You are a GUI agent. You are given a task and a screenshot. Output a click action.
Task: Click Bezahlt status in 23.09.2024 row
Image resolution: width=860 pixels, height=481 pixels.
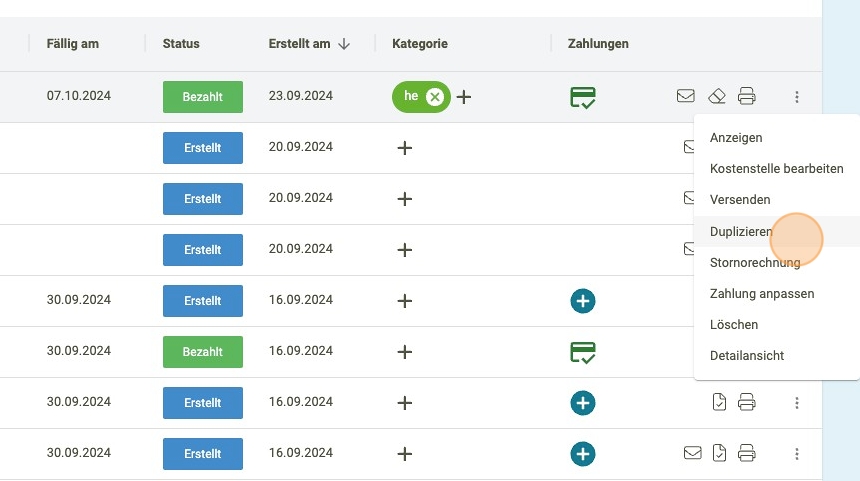[203, 97]
